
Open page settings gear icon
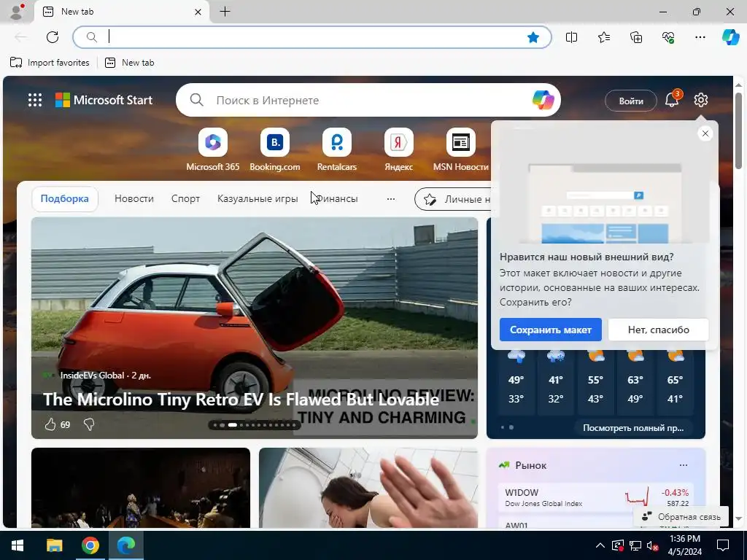[x=701, y=100]
